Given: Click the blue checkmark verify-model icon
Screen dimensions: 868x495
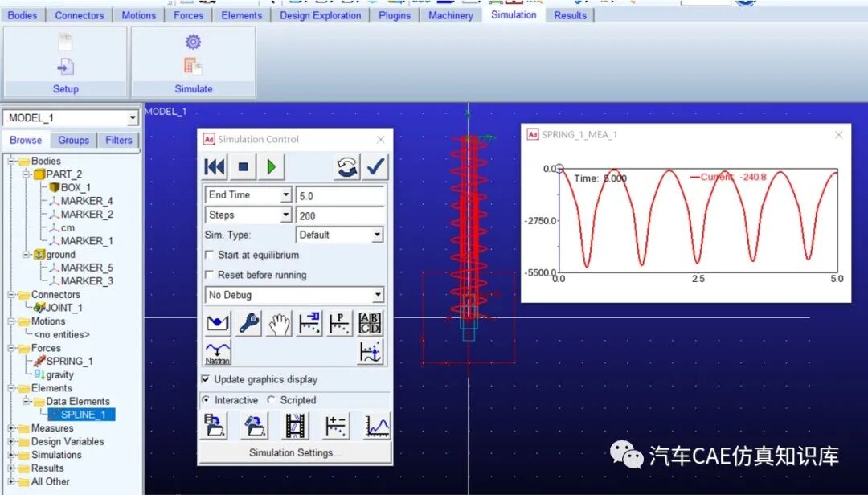Looking at the screenshot, I should tap(375, 166).
